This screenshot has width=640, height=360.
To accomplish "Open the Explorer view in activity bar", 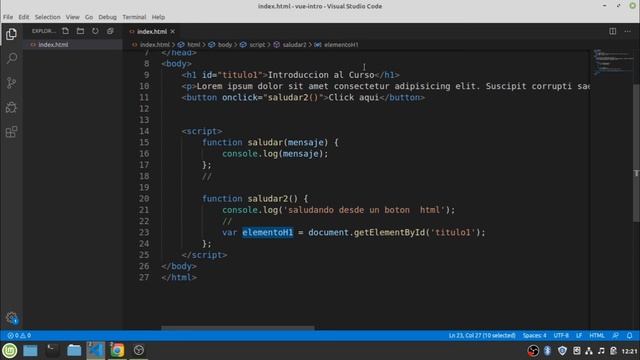I will (x=11, y=34).
